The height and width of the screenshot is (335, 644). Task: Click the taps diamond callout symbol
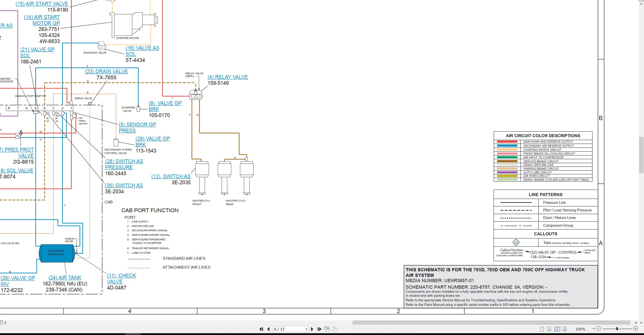(x=516, y=242)
